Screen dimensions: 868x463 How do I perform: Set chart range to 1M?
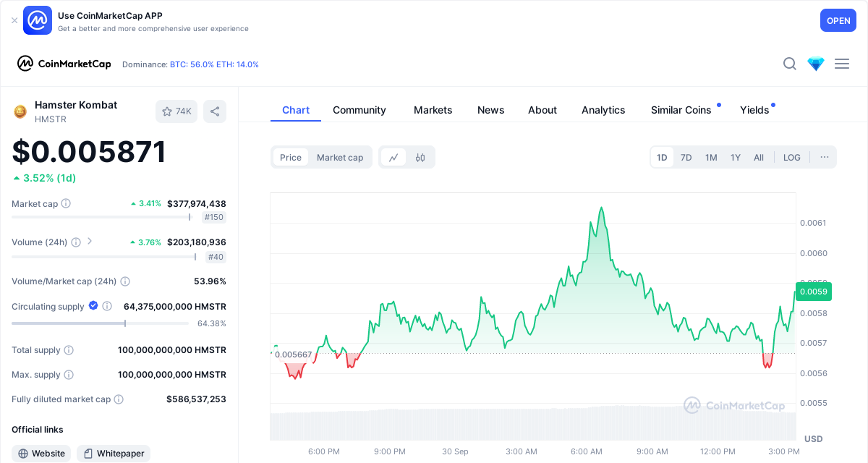[711, 157]
